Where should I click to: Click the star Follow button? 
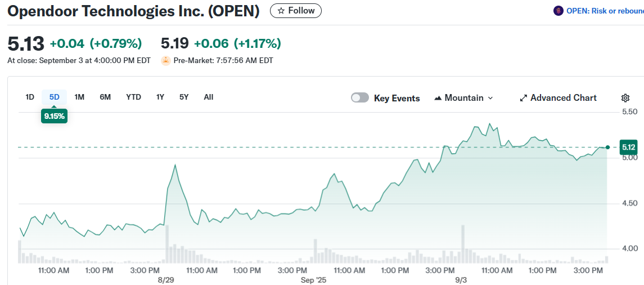296,11
